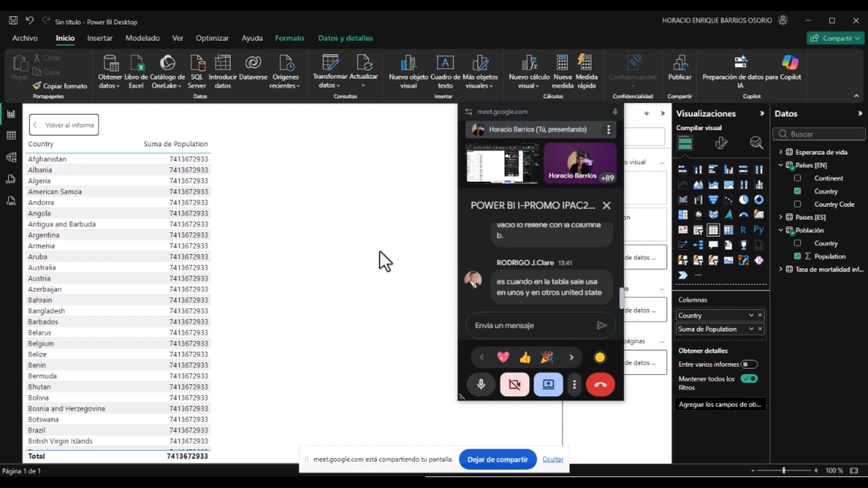Screen dimensions: 868x488
Task: Click Transformar datos in Consultas group
Action: [330, 73]
